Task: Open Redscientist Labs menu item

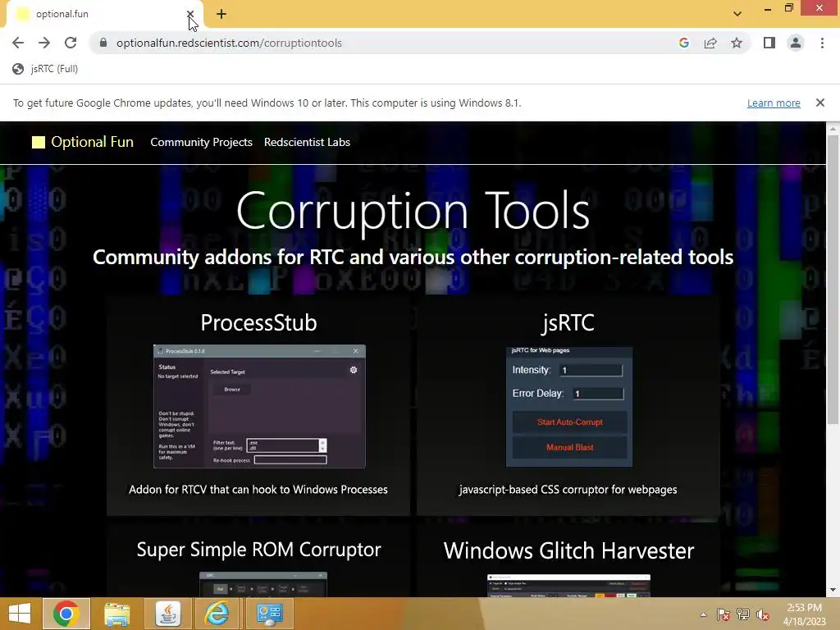Action: [307, 142]
